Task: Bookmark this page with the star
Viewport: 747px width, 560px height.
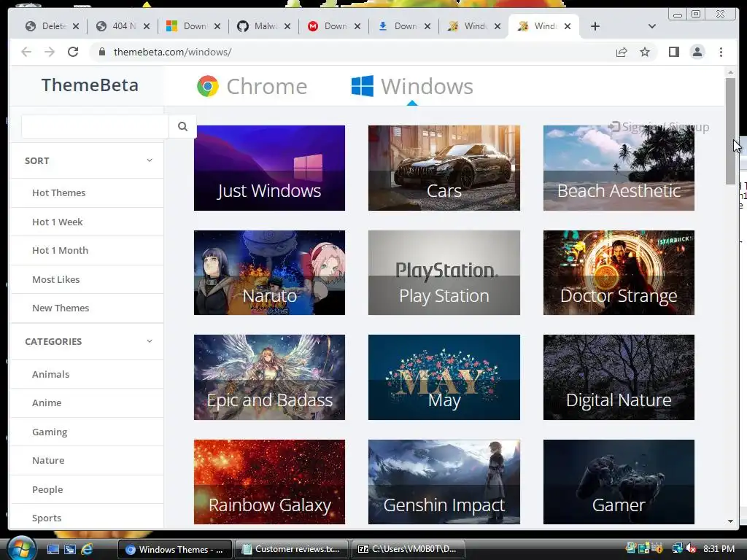Action: pos(645,52)
